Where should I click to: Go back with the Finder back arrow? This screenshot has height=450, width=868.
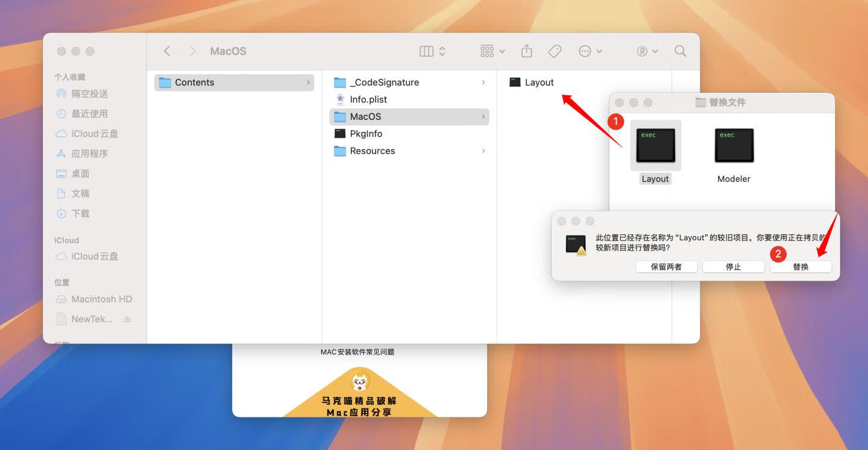[x=167, y=51]
